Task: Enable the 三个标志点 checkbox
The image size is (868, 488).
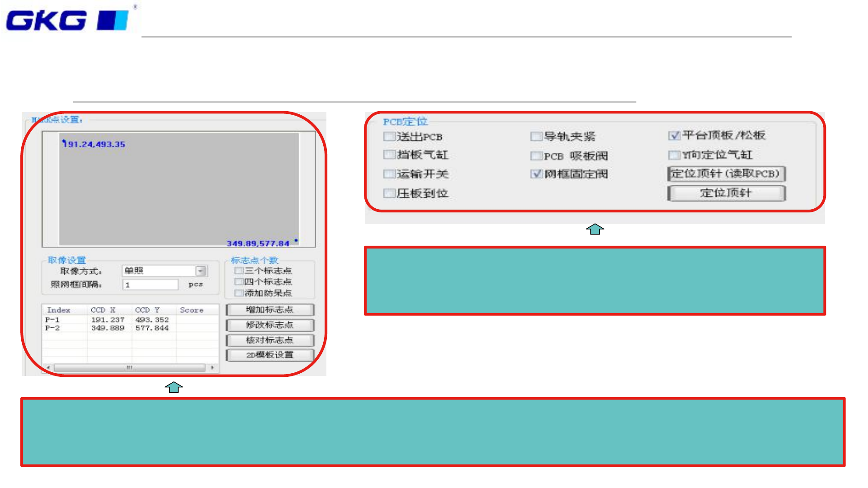Action: pyautogui.click(x=239, y=271)
